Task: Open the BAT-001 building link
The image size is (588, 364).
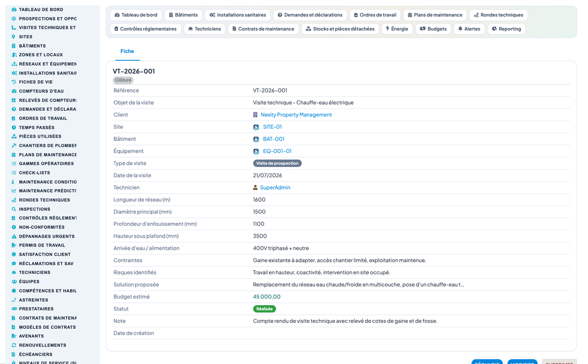Action: (x=273, y=139)
